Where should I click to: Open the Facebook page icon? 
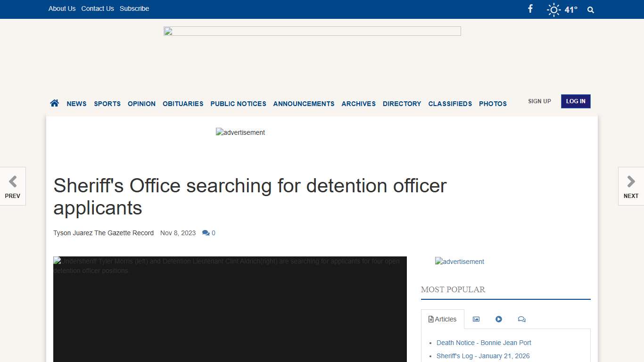530,8
